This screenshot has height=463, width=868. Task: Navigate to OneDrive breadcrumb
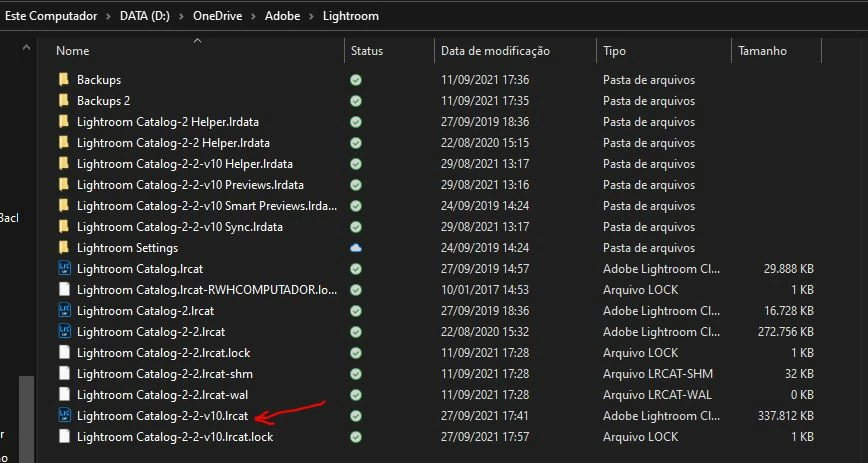point(218,16)
